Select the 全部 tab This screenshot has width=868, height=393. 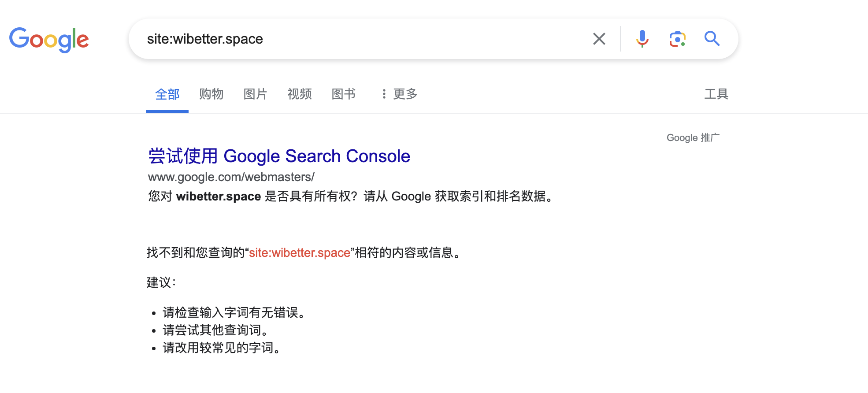point(167,94)
